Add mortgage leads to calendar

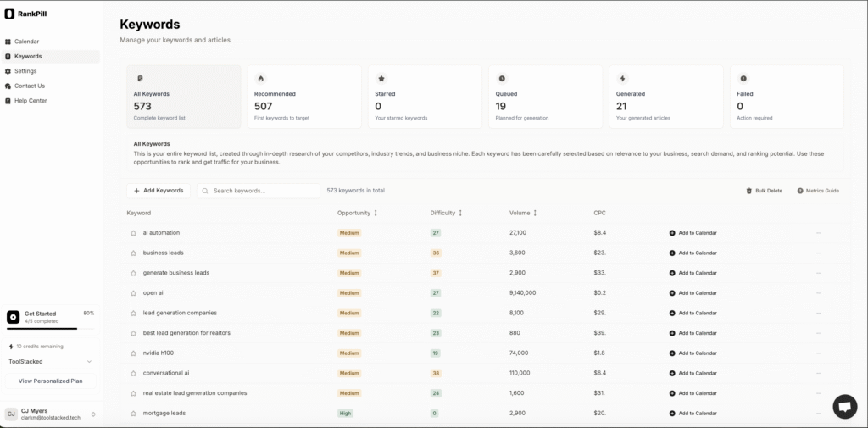tap(693, 413)
